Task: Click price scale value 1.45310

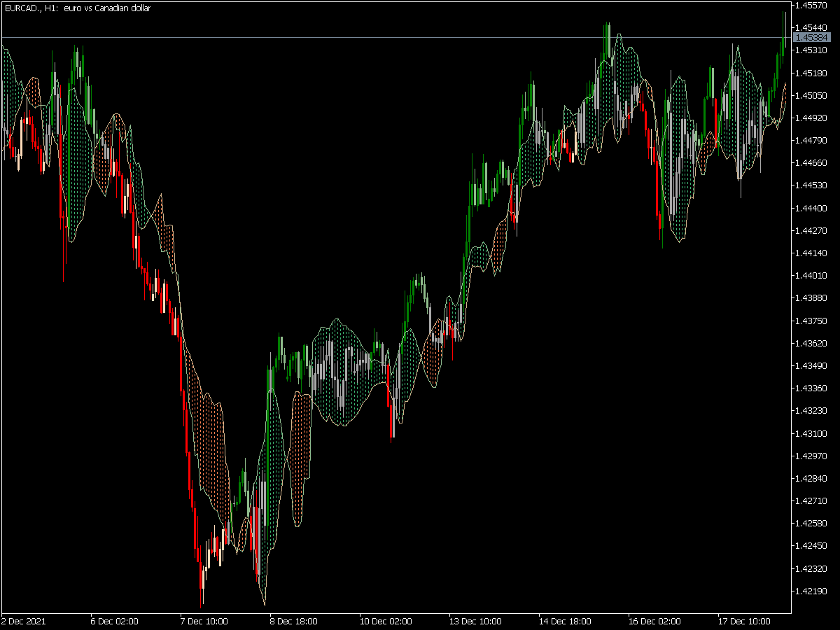Action: 811,50
